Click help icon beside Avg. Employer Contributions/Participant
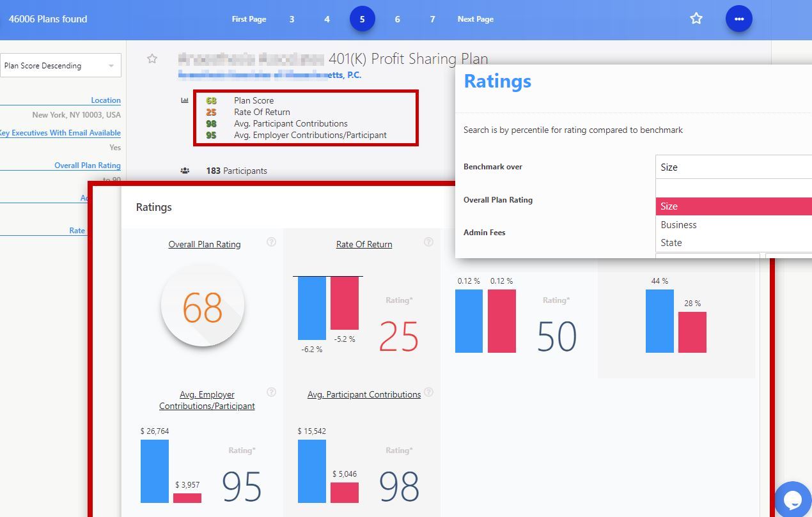This screenshot has height=517, width=812. tap(271, 392)
